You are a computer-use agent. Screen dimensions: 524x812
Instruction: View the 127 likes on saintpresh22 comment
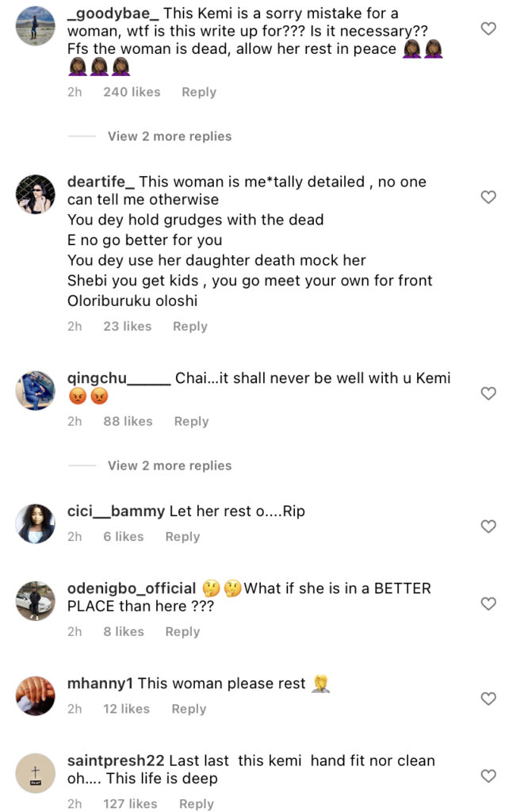(130, 803)
